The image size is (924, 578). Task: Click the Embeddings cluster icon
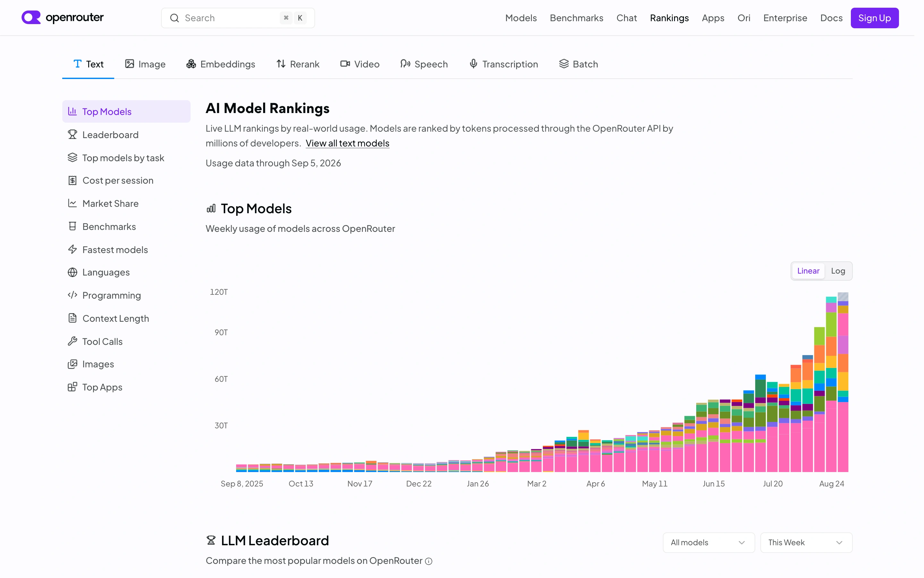point(191,64)
